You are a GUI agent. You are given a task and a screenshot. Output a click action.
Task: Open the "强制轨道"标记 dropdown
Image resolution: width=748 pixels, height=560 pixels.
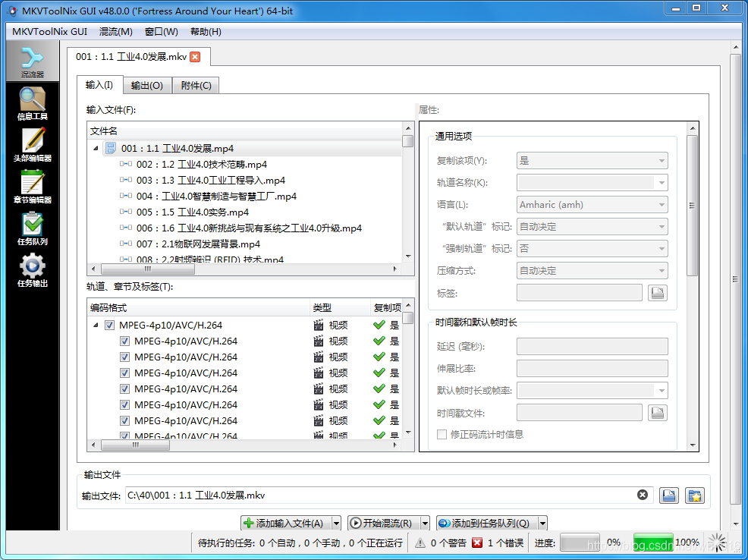click(x=592, y=249)
